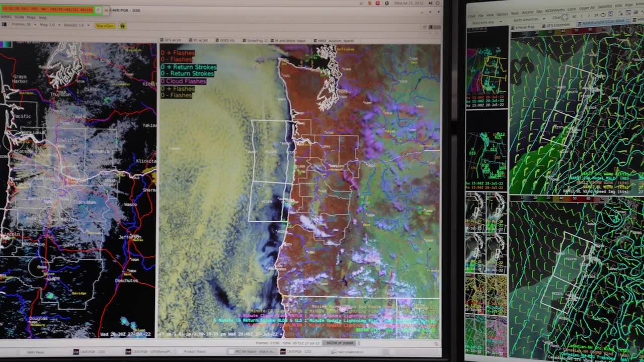Screen dimensions: 644x362
Task: Click the Frames 23/30 status text
Action: pyautogui.click(x=267, y=343)
